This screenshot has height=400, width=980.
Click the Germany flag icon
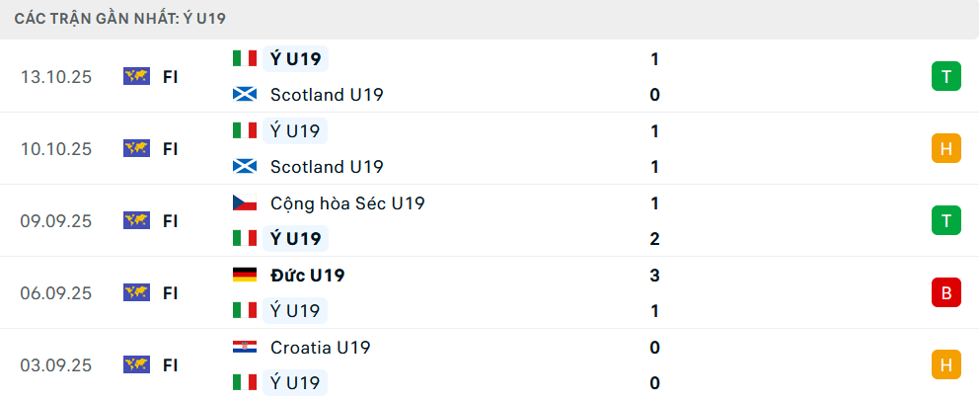(x=245, y=275)
